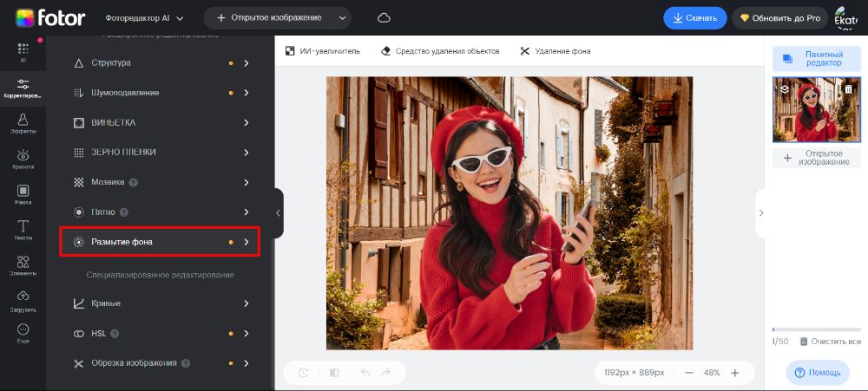Select ИИ-увеличитель in the top toolbar

click(323, 51)
